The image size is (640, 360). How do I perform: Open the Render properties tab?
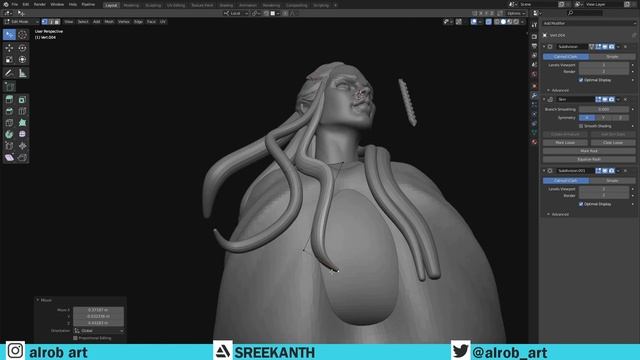click(534, 37)
